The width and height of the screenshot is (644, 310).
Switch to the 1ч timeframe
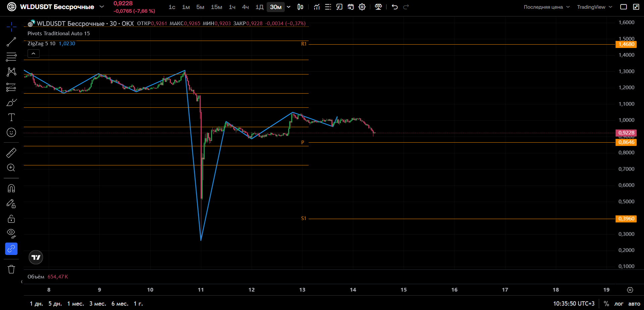(x=232, y=7)
